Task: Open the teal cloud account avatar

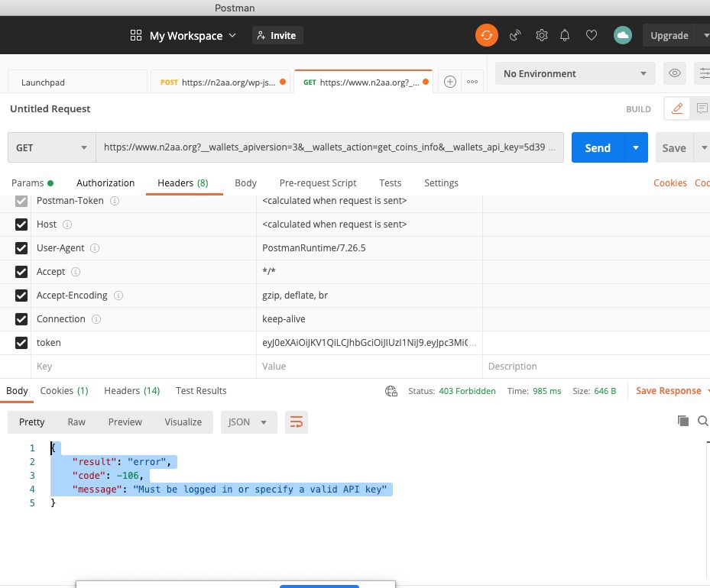Action: point(623,35)
